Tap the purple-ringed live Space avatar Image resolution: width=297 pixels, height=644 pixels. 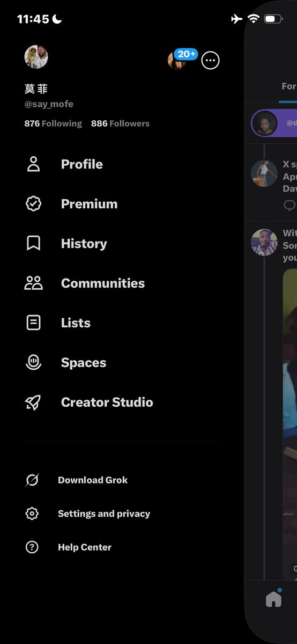click(x=264, y=123)
